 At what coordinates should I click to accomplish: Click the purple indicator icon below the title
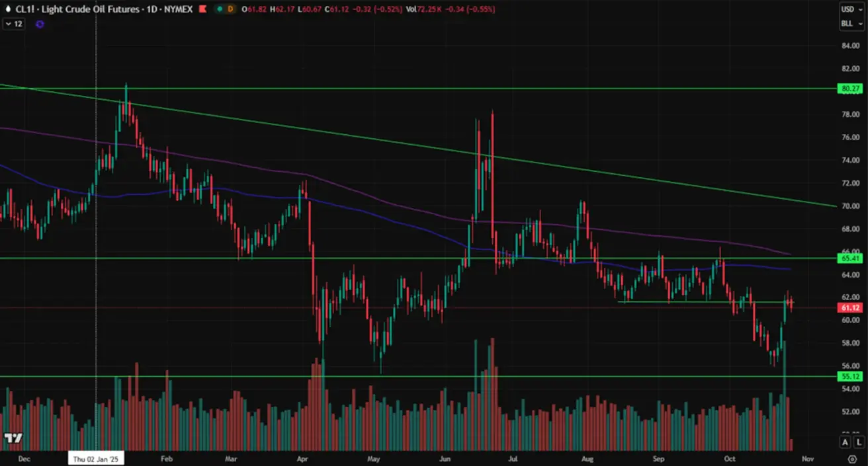(40, 24)
